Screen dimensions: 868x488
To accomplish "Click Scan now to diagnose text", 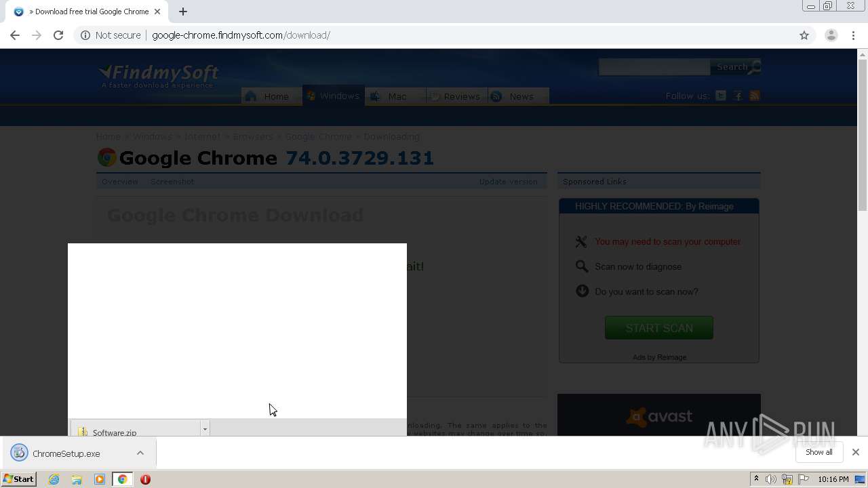I will tap(638, 266).
